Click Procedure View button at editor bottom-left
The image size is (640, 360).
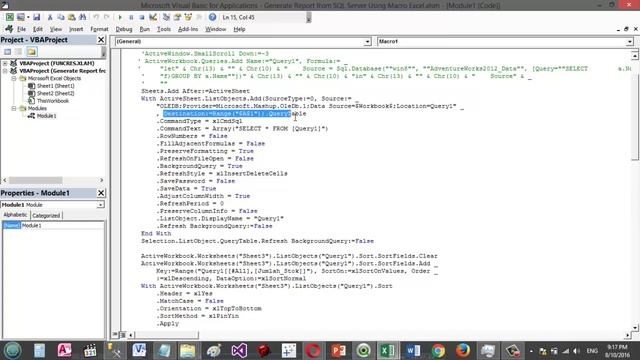[x=115, y=335]
